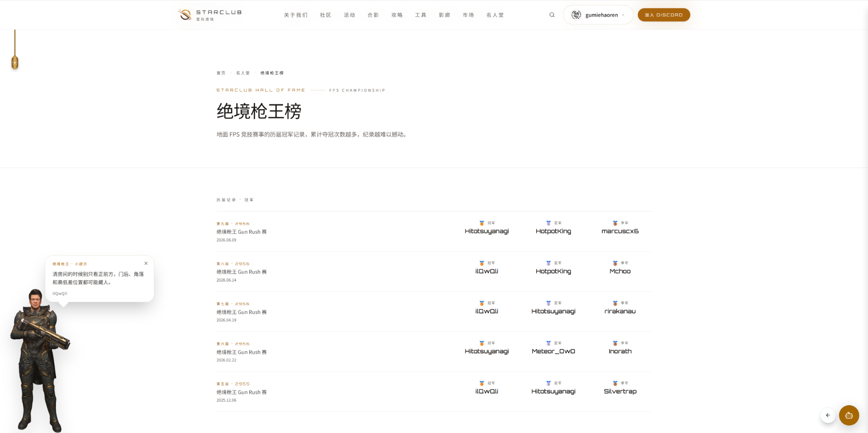Click bronze medal icon above Silvertrap
The height and width of the screenshot is (433, 868).
pos(615,383)
